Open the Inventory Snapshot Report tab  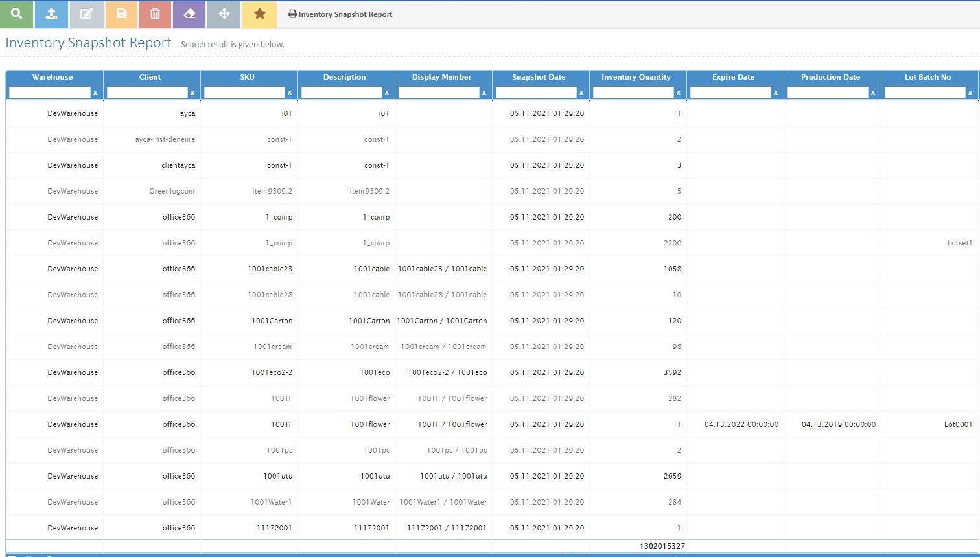click(x=340, y=14)
